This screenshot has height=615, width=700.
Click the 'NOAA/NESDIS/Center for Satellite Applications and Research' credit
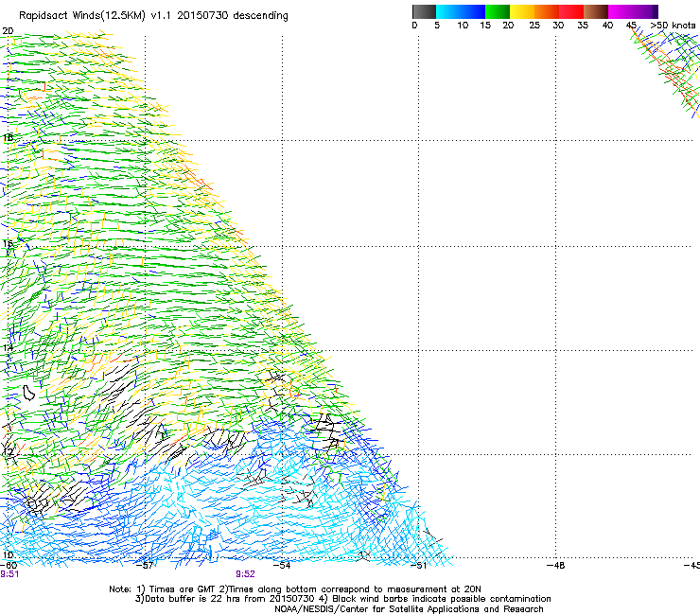pos(409,609)
